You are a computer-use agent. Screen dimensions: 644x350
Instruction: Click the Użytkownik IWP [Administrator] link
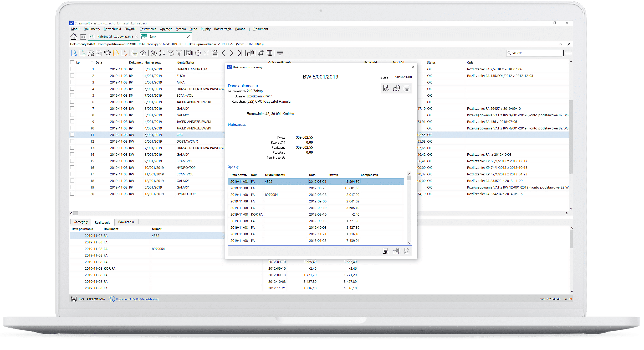click(137, 299)
